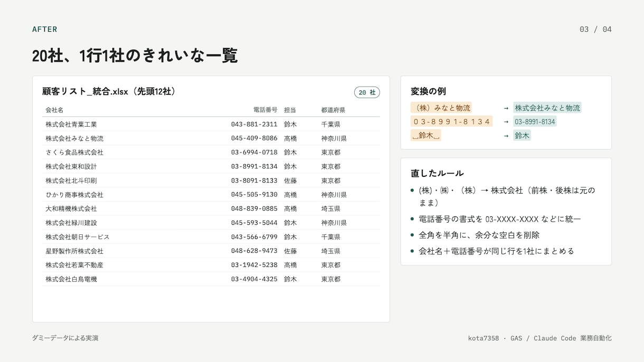Select the '担当' column header
Screen dimensions: 644x362
pos(290,110)
